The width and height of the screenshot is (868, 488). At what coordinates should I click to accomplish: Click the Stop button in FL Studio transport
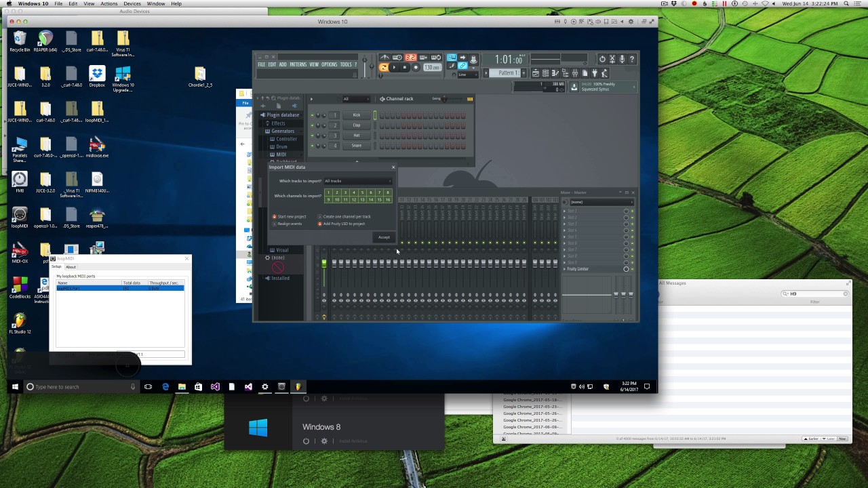[x=405, y=67]
